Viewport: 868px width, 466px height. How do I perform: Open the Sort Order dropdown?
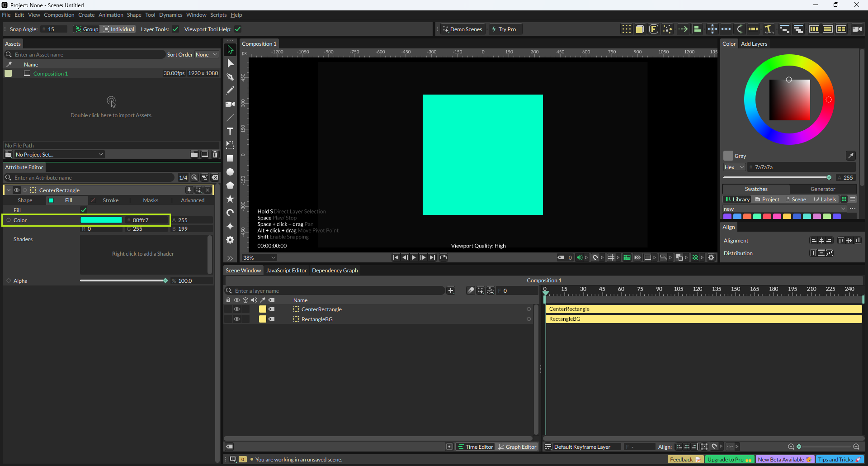[206, 55]
